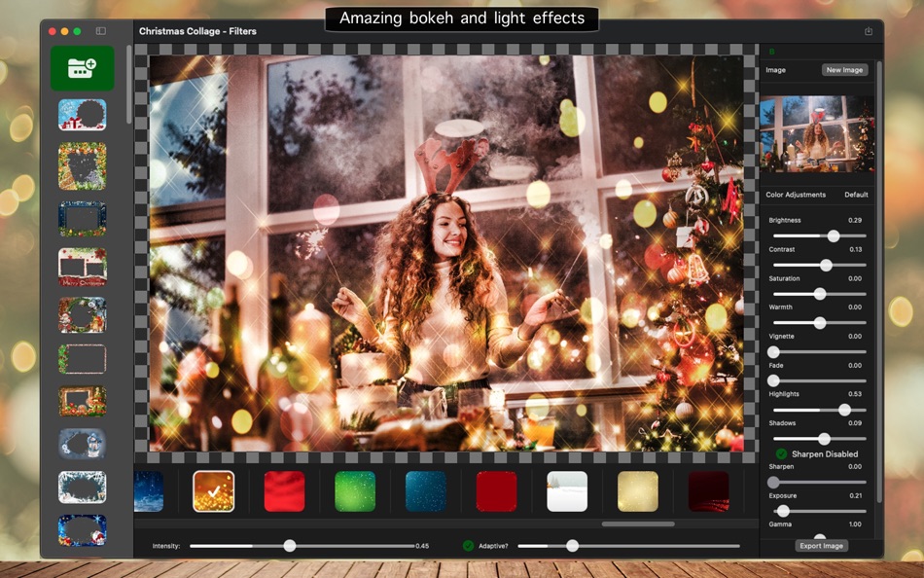Choose the red fabric filter swatch
This screenshot has height=578, width=924.
coord(284,490)
